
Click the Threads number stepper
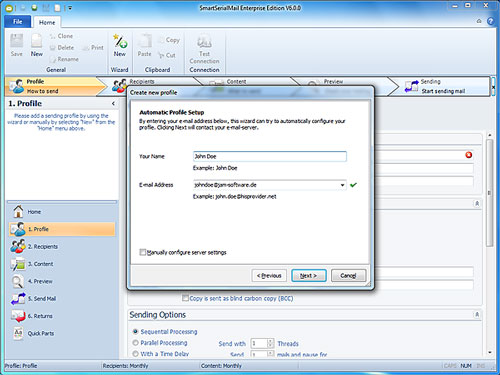tap(270, 343)
